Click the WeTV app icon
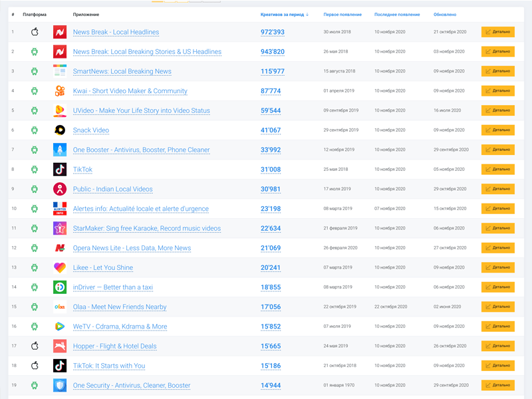 pos(60,327)
